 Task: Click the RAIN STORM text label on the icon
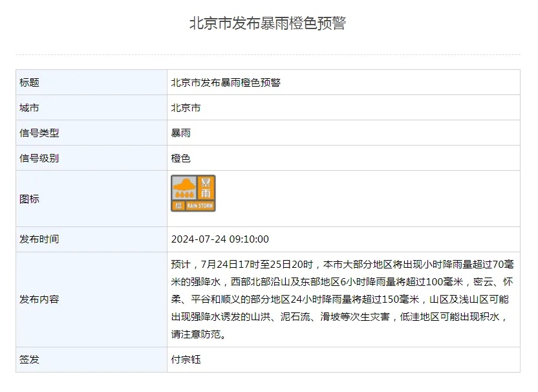tap(200, 205)
